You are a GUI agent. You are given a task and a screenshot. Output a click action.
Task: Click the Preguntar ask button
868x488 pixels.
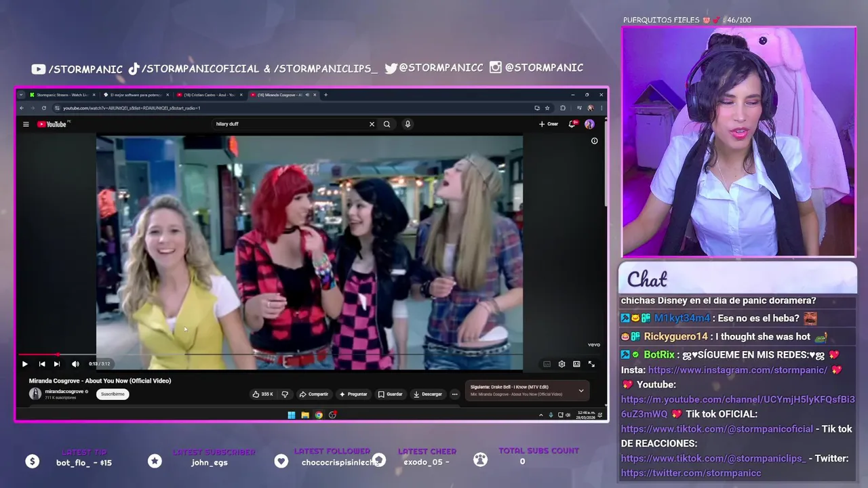pos(353,394)
